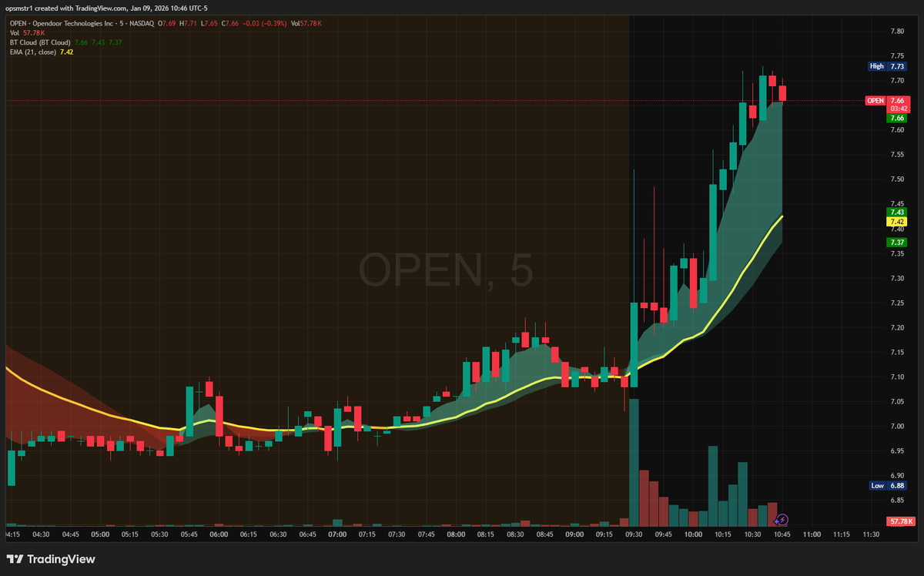Click the red 57.78K volume tag
Screen dimensions: 924x576
click(x=900, y=521)
